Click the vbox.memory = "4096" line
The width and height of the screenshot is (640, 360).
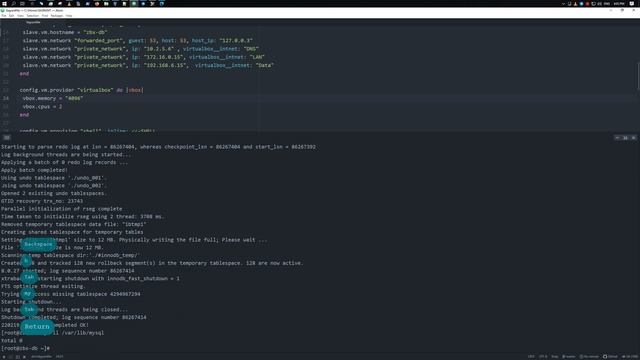(53, 98)
